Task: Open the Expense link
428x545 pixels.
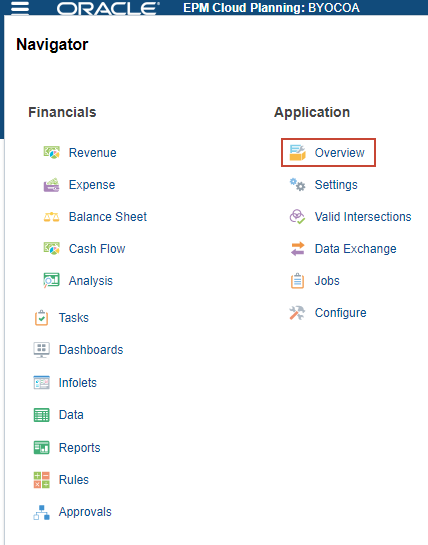Action: click(x=92, y=185)
